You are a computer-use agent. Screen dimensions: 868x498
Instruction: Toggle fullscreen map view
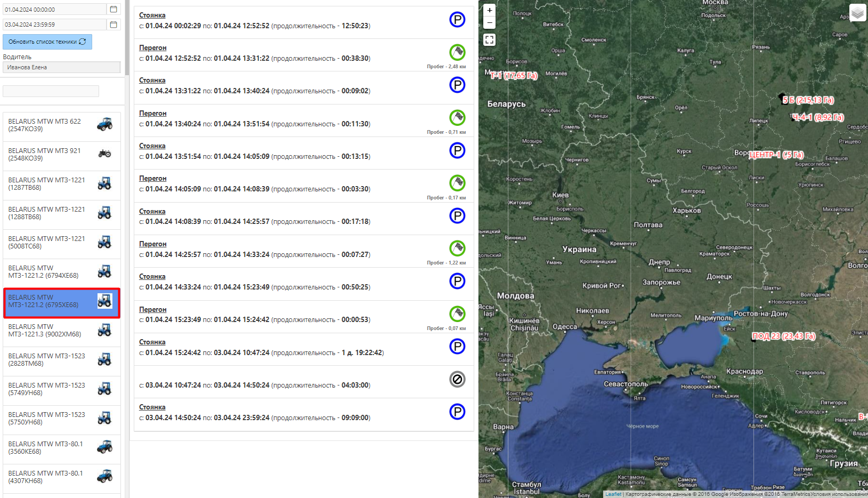tap(489, 40)
